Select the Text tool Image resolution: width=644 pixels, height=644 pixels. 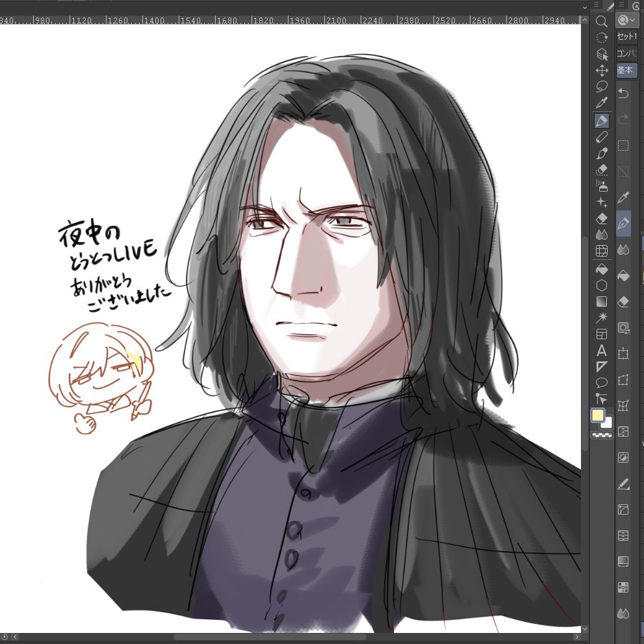point(601,350)
